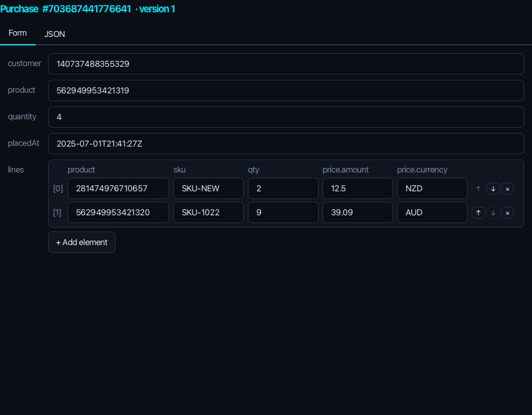Remove line [0] with x icon
The image size is (532, 415).
[507, 189]
